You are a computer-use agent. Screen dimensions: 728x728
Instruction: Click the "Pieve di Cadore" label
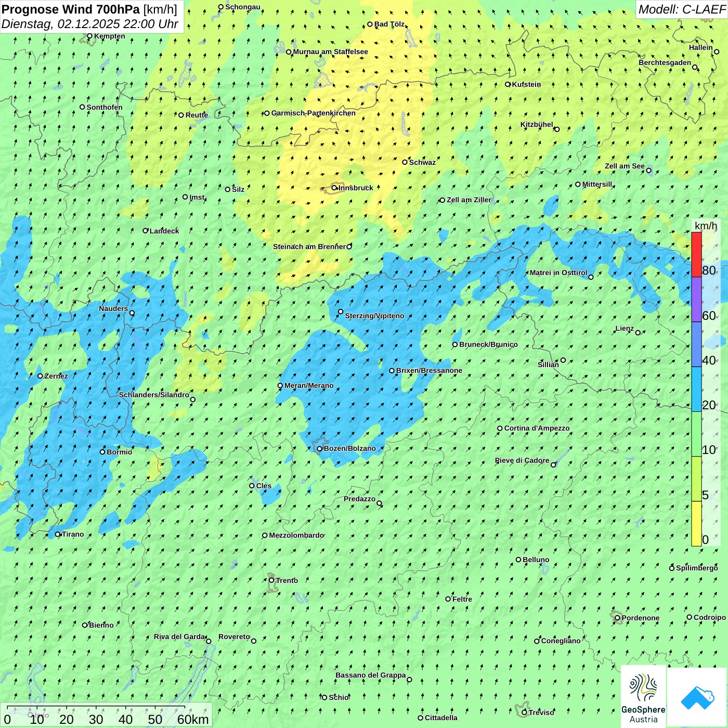click(x=522, y=461)
